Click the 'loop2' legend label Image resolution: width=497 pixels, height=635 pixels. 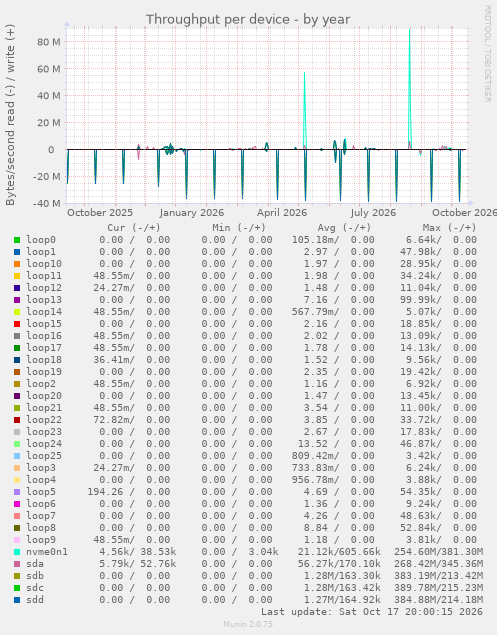tap(41, 384)
